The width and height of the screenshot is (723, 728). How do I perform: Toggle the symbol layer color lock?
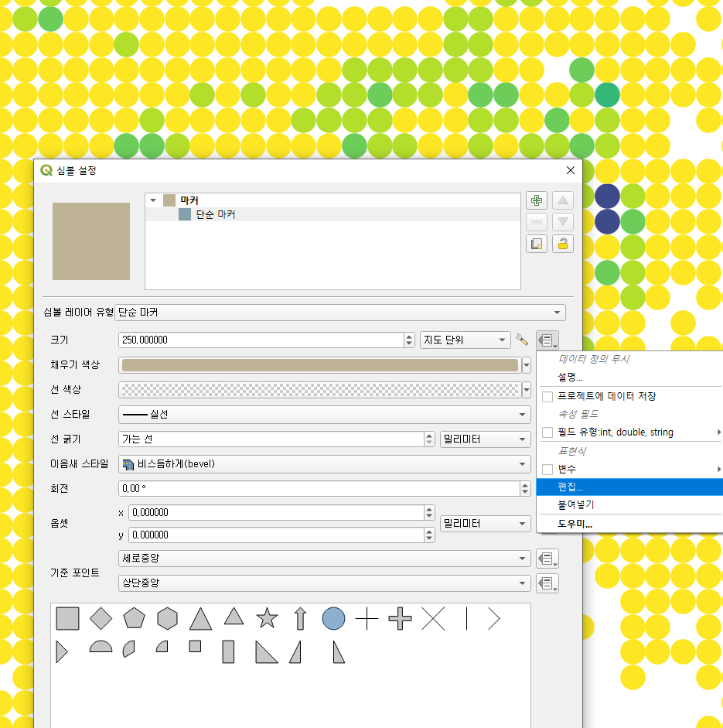(x=563, y=244)
